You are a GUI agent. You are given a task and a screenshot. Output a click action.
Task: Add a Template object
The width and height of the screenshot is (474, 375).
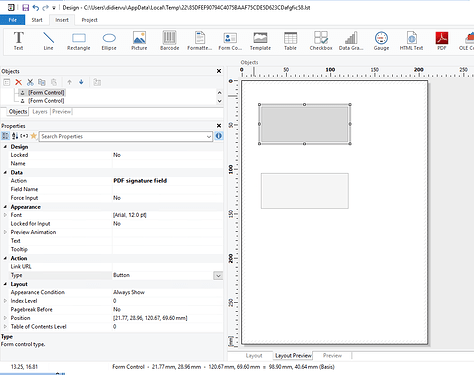coord(260,41)
